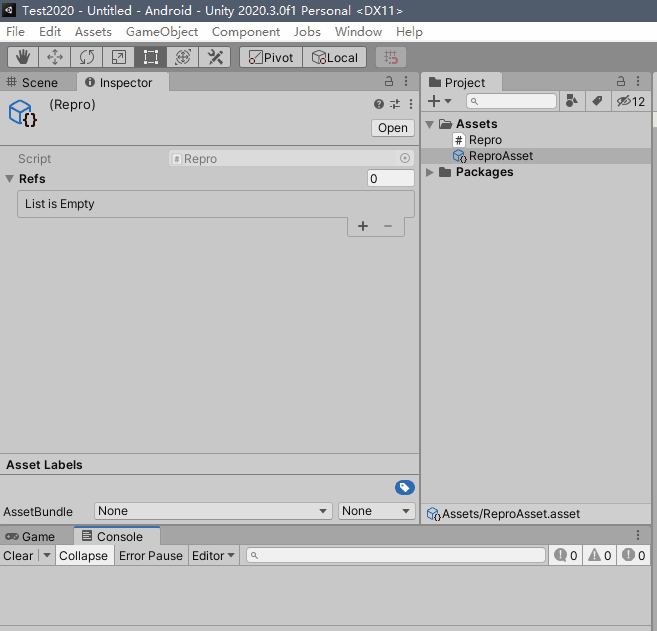Click the asset labels tag icon
Image resolution: width=657 pixels, height=631 pixels.
405,487
